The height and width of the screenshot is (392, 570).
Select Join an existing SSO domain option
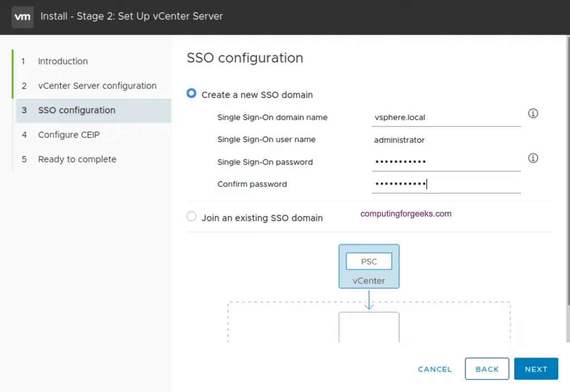click(x=191, y=217)
